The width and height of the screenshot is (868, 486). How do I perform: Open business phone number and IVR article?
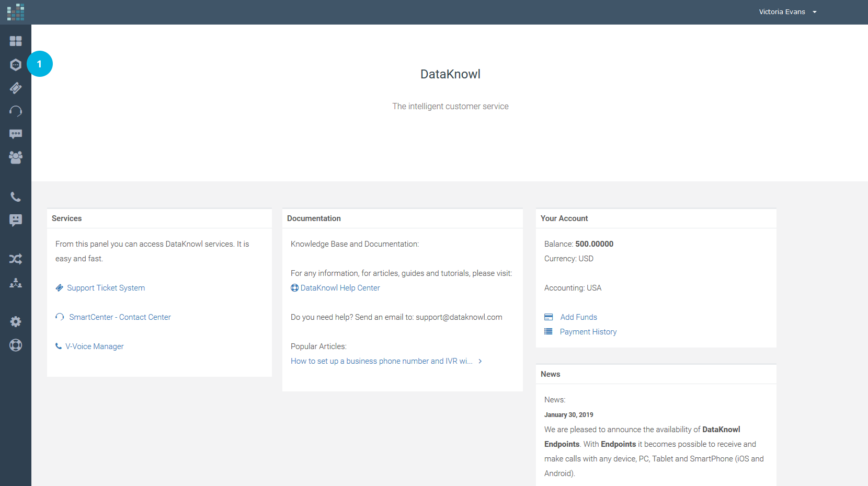(x=382, y=361)
